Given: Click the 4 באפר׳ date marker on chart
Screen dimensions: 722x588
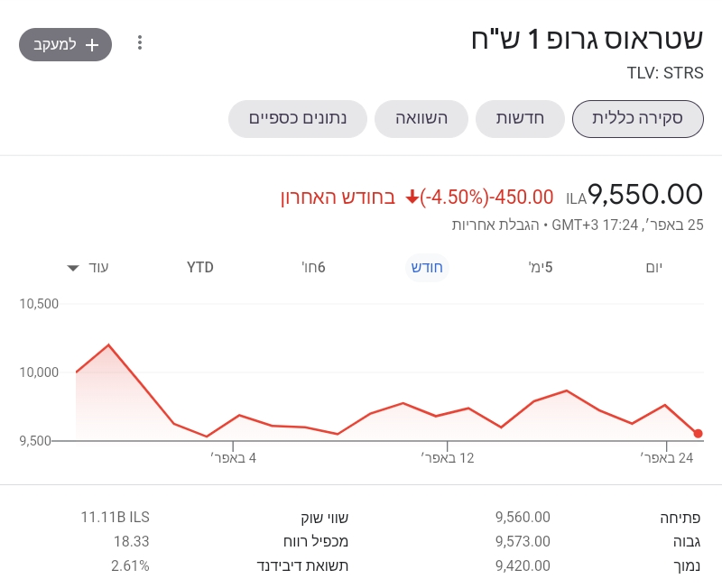Looking at the screenshot, I should (x=234, y=458).
